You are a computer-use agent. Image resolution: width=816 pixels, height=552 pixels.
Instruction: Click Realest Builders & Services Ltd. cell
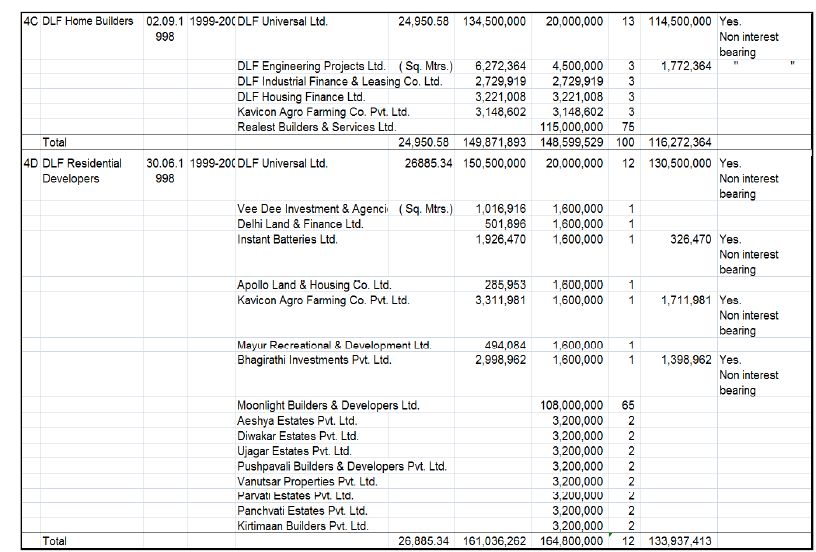click(316, 127)
